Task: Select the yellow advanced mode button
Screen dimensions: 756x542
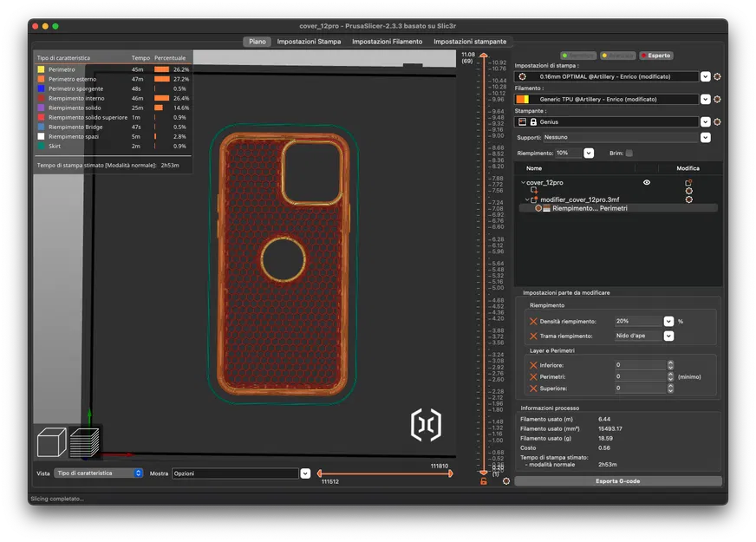Action: (x=618, y=56)
